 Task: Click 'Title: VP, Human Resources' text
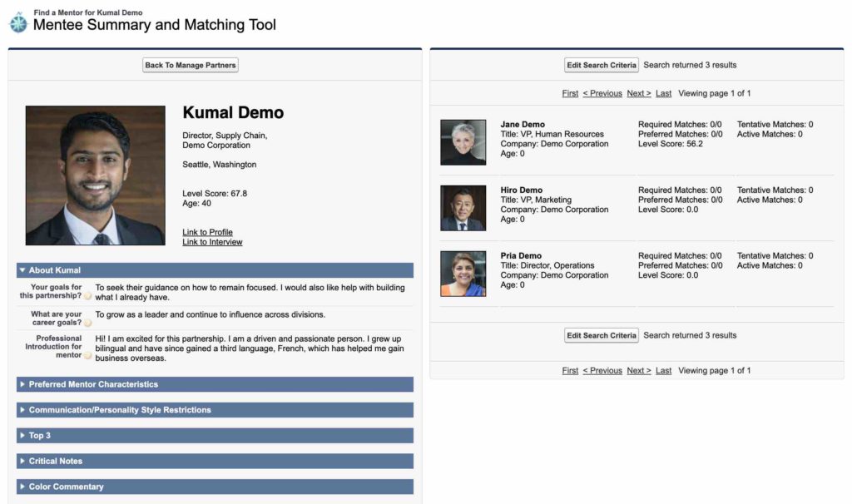pyautogui.click(x=552, y=134)
